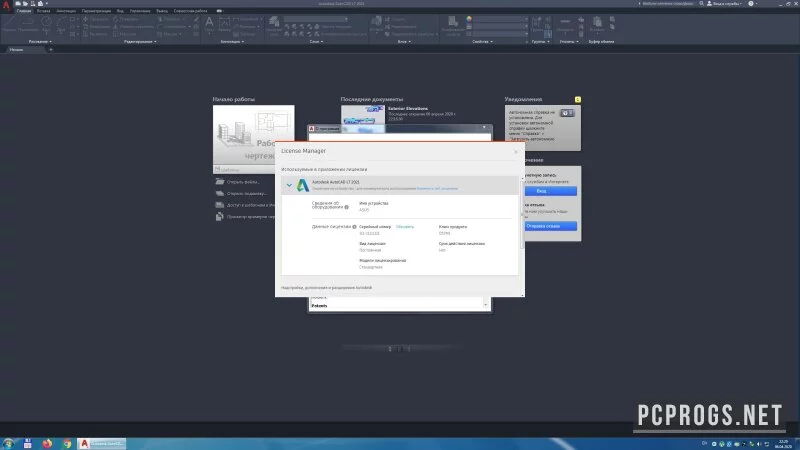
Task: Click the Firefox icon in Windows taskbar
Action: 47,443
